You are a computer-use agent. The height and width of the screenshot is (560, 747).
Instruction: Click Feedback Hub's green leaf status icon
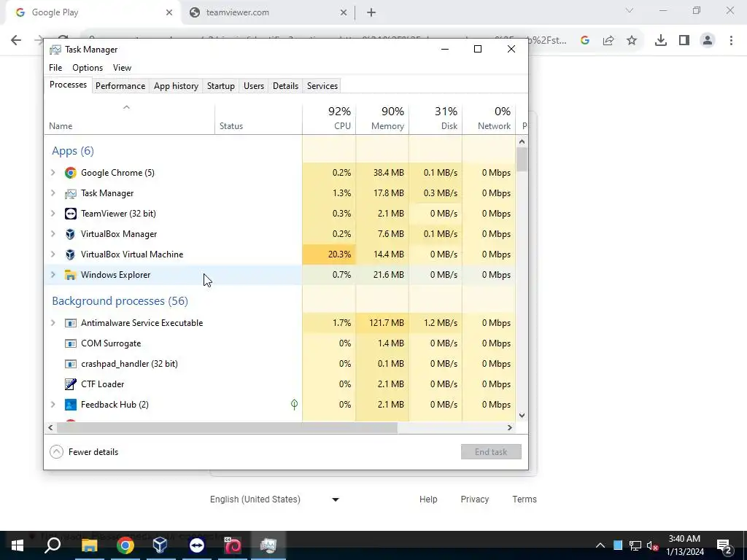(295, 405)
